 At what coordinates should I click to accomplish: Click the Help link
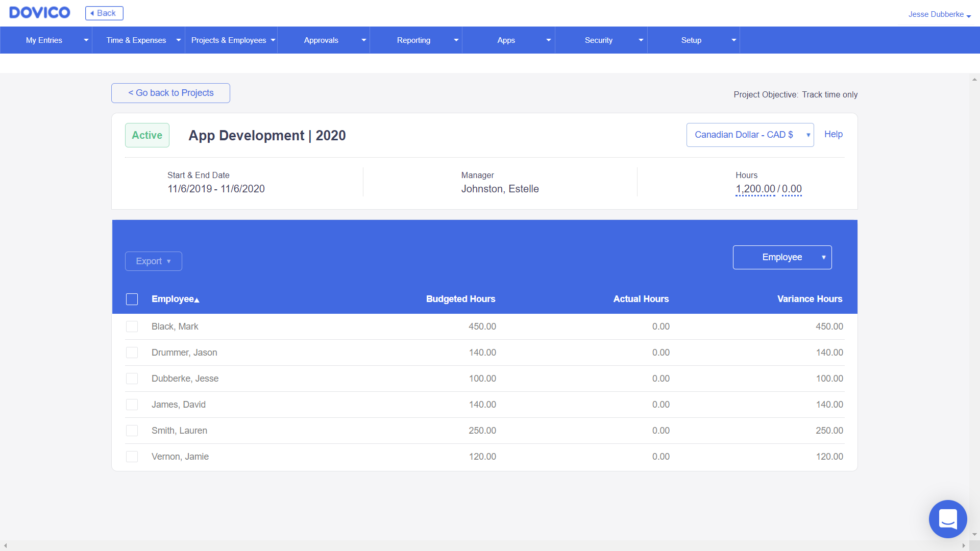click(x=833, y=134)
